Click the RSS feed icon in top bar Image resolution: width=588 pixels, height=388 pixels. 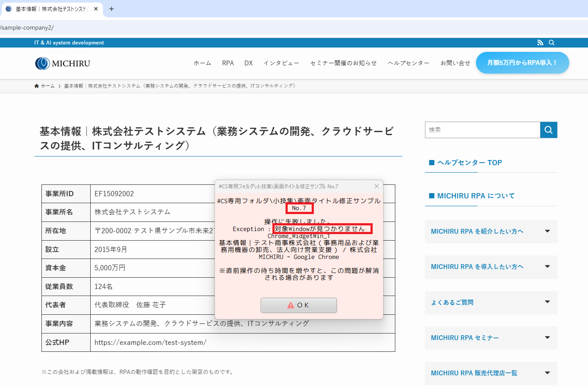tap(540, 43)
